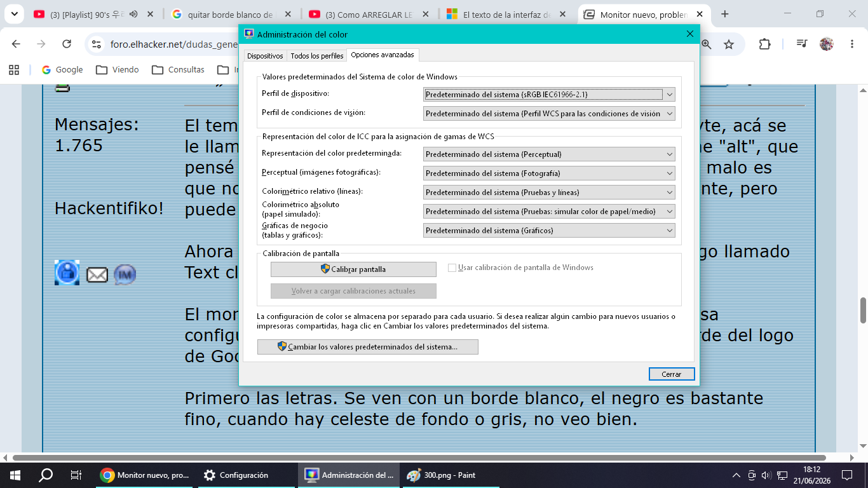
Task: Open network tray icon
Action: point(783,475)
